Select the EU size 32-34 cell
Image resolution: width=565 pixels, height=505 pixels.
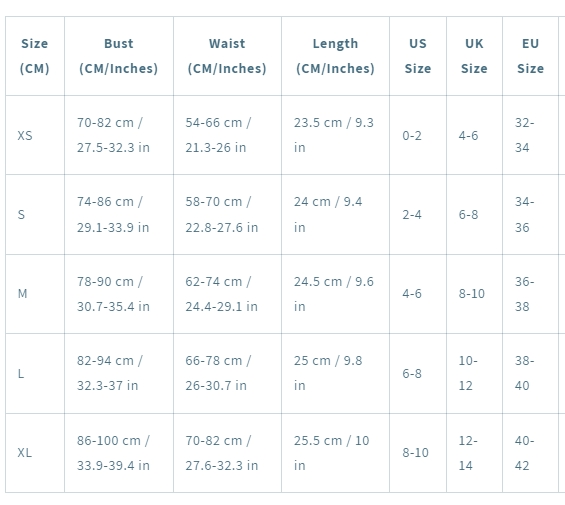[x=530, y=135]
